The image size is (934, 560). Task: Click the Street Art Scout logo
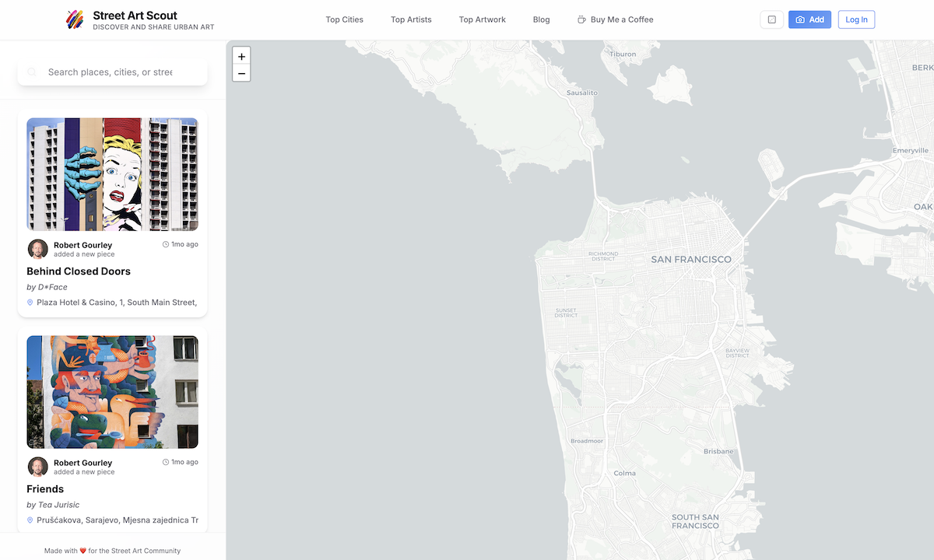[x=75, y=19]
